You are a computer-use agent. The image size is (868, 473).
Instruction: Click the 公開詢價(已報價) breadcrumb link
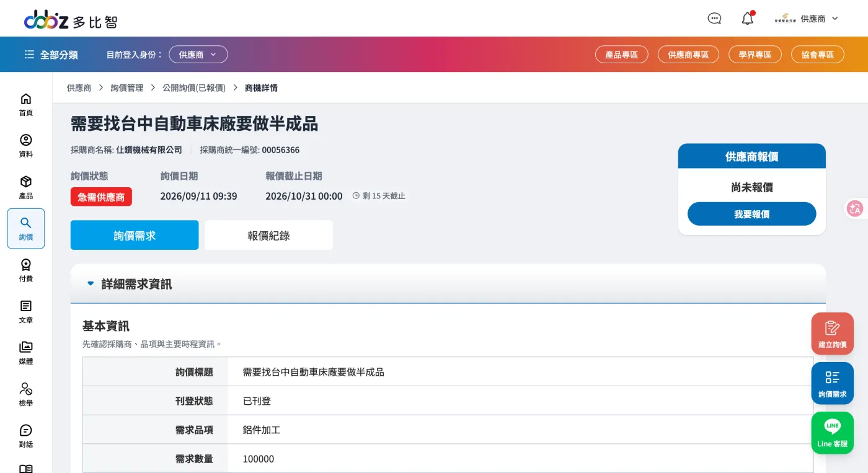[194, 88]
